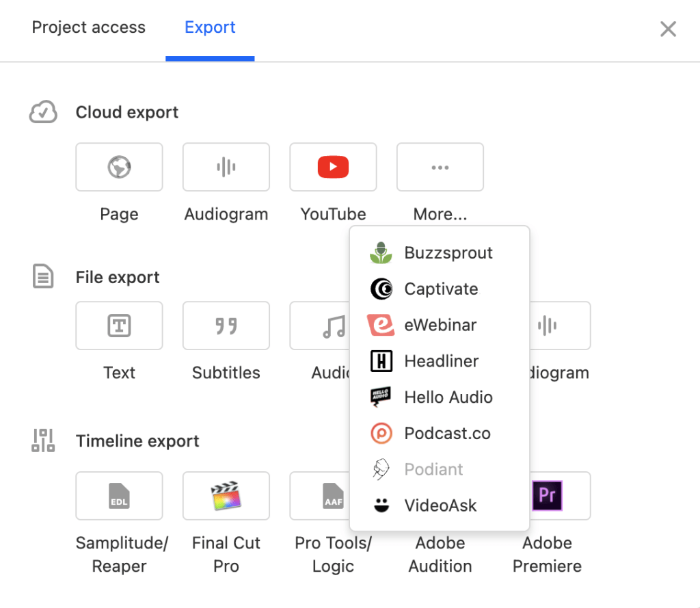Choose Podcast.co from the list
The height and width of the screenshot is (608, 700).
(440, 434)
